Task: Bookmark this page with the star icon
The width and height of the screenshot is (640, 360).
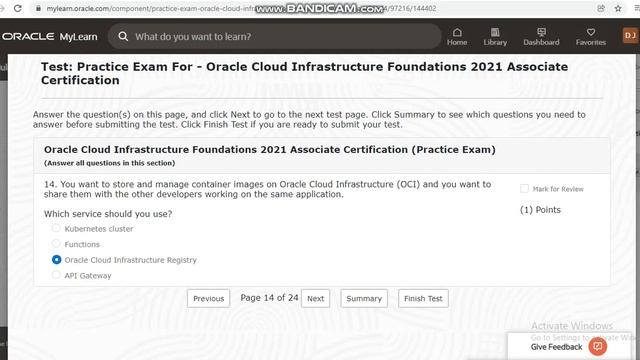Action: (x=618, y=8)
